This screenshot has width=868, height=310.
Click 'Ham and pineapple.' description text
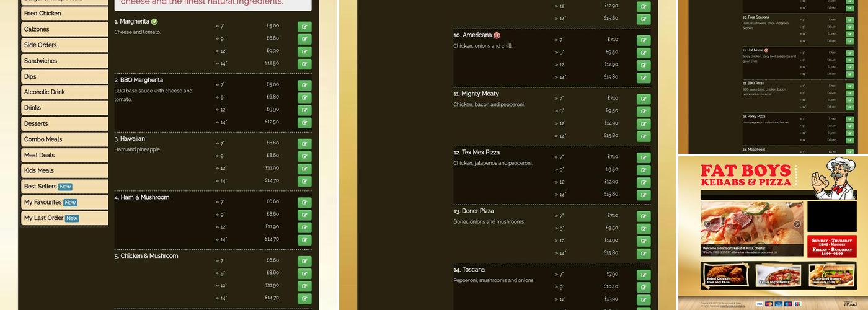[x=138, y=149]
